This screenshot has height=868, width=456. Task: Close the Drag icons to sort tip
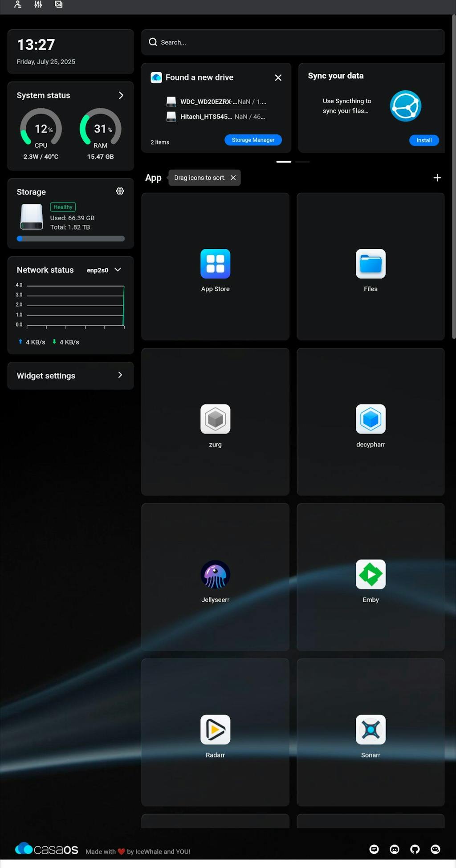coord(233,178)
